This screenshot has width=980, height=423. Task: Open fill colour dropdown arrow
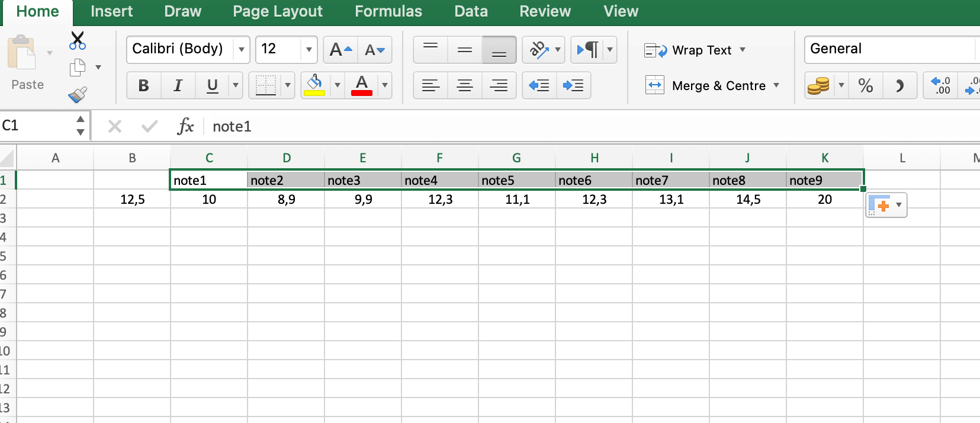pyautogui.click(x=338, y=85)
